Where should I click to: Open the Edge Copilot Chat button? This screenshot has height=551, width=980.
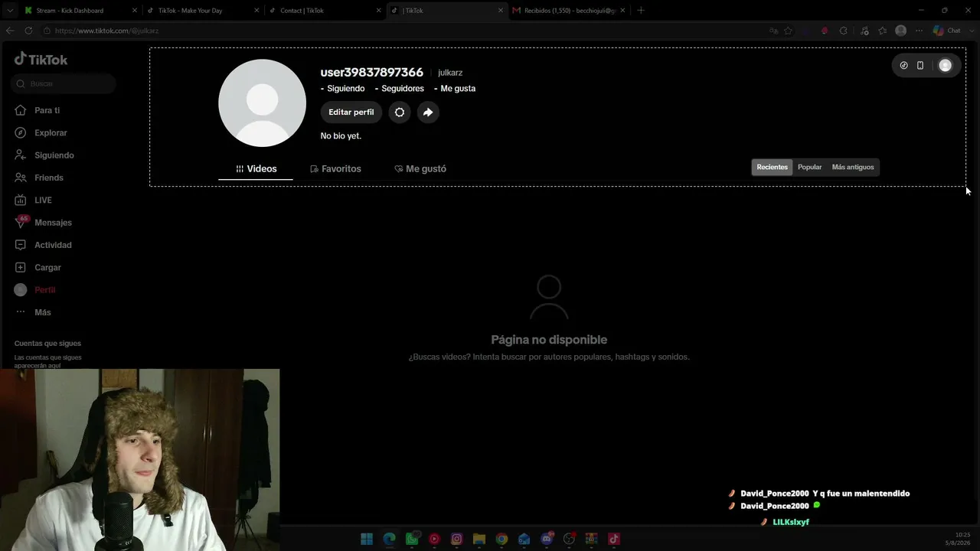point(947,31)
